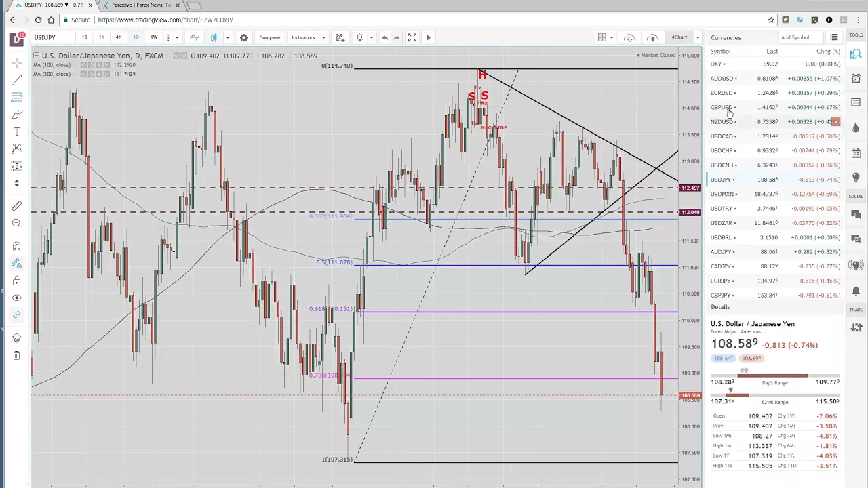Select AUDJPY in the watchlist
The width and height of the screenshot is (868, 488).
[775, 252]
